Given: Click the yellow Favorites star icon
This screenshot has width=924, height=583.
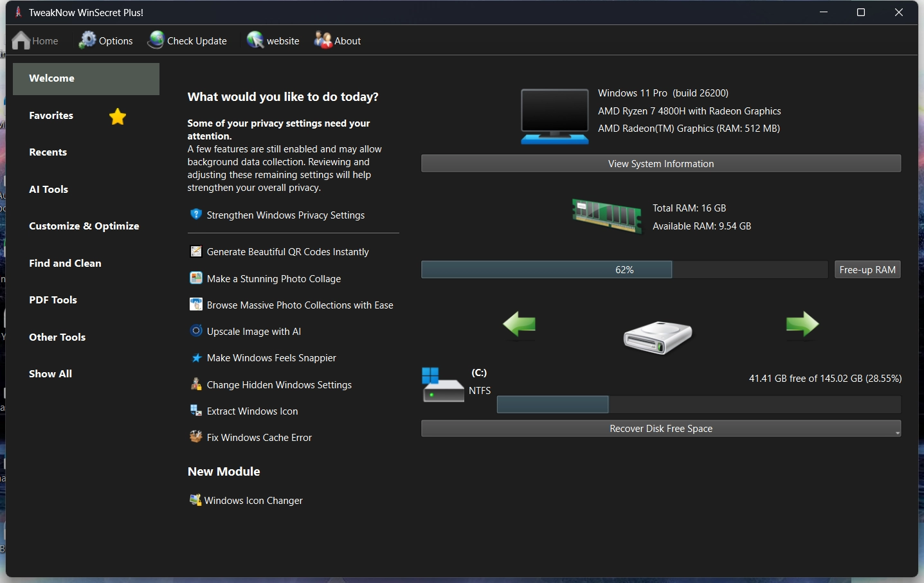Looking at the screenshot, I should tap(118, 116).
